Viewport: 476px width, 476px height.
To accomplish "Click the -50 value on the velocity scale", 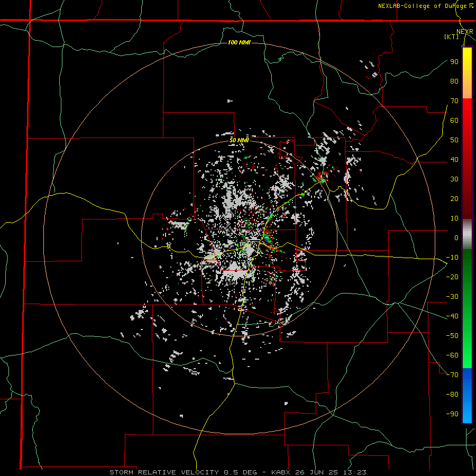I will (452, 336).
